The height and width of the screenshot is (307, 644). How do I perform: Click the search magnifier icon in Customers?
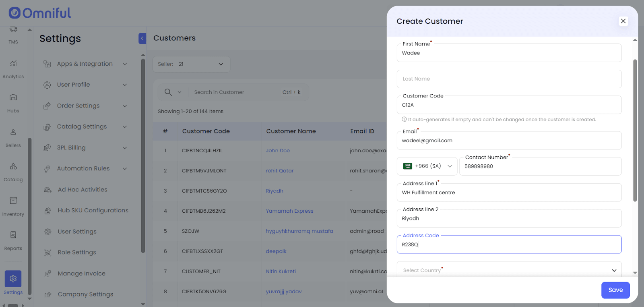tap(168, 92)
